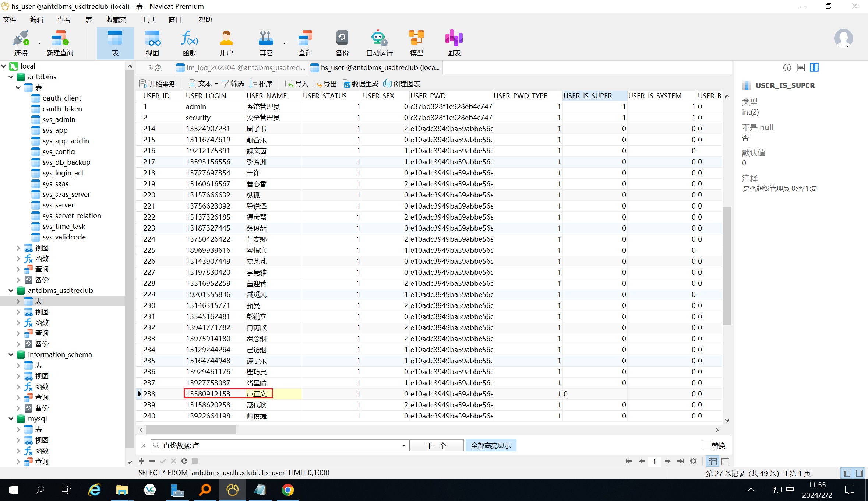Image resolution: width=868 pixels, height=501 pixels.
Task: Click the Others (其它) toolbar icon
Action: 266,43
